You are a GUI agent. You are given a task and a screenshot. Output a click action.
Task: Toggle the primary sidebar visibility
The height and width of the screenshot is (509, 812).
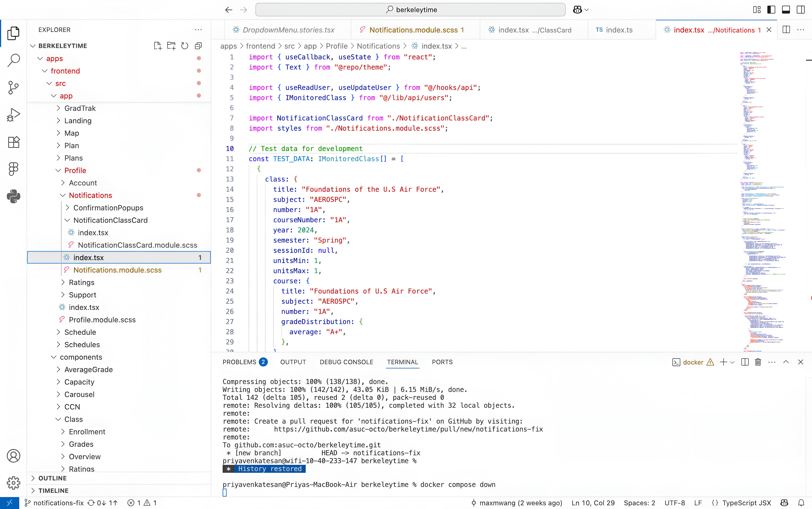pyautogui.click(x=771, y=10)
